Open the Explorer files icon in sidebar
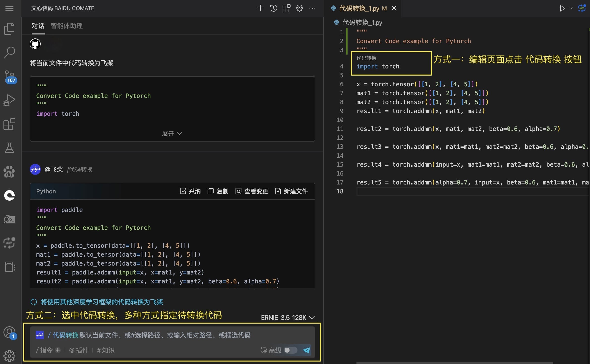The height and width of the screenshot is (364, 590). point(9,29)
